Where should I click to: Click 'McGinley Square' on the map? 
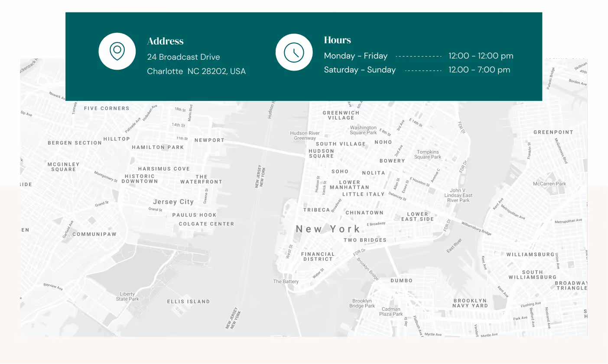(64, 167)
